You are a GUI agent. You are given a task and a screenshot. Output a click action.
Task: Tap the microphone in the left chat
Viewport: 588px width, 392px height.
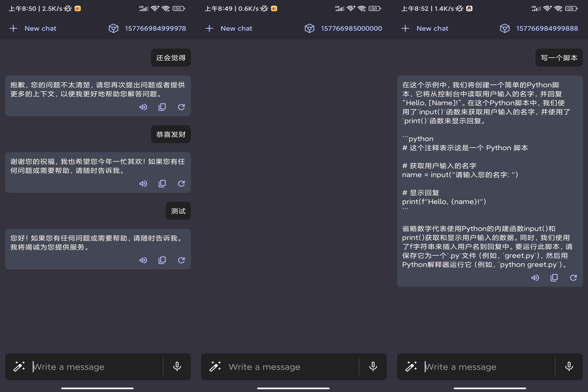pos(177,366)
